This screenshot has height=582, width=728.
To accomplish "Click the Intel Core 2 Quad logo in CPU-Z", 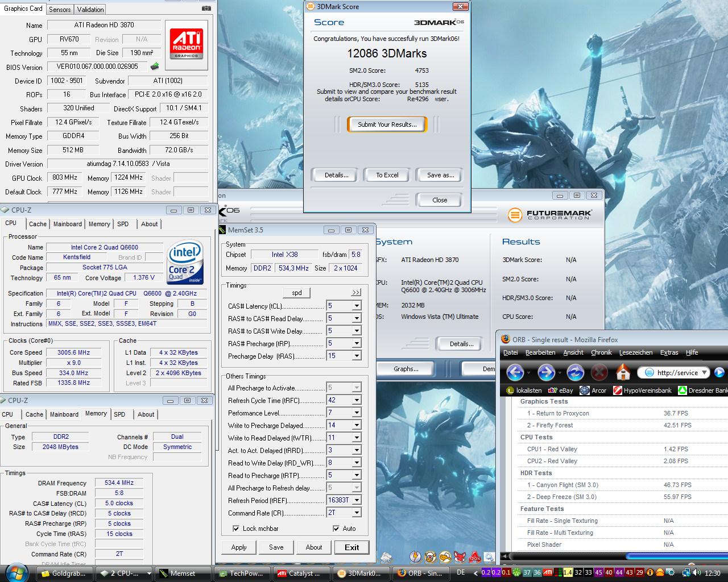I will pyautogui.click(x=185, y=263).
